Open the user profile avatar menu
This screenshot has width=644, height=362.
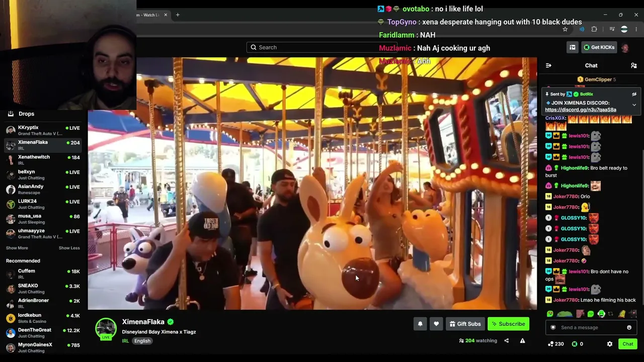(x=625, y=48)
